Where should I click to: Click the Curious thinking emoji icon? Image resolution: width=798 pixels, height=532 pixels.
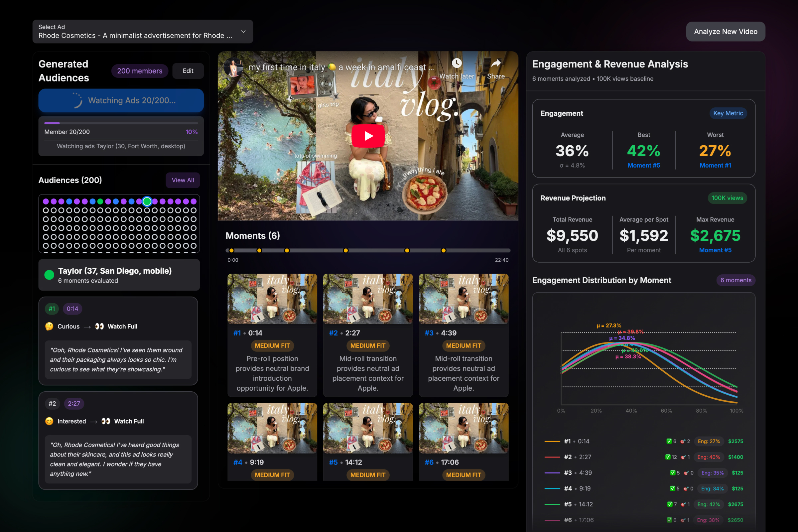[49, 327]
